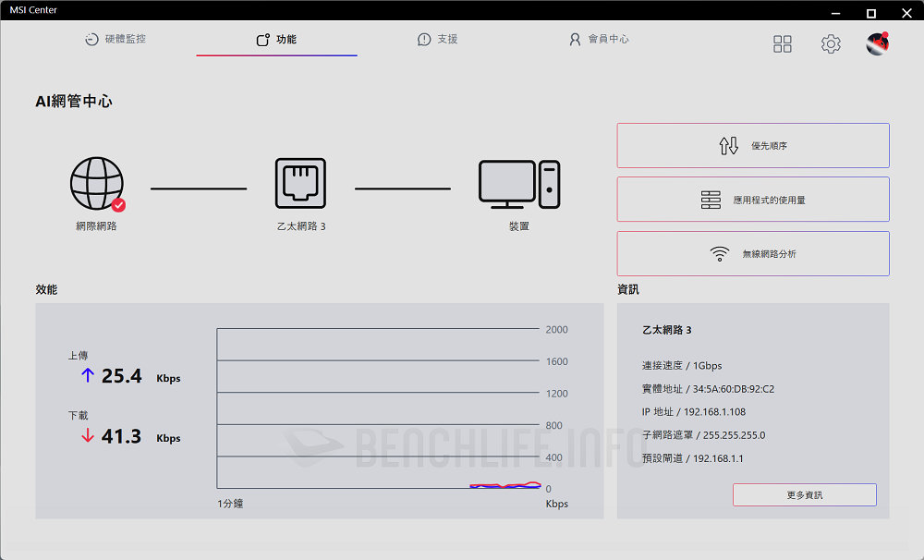Click the Internet globe icon
Image resolution: width=924 pixels, height=560 pixels.
(96, 183)
